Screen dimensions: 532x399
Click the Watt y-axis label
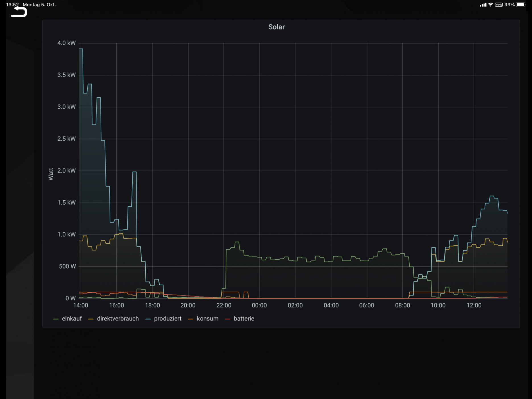51,174
